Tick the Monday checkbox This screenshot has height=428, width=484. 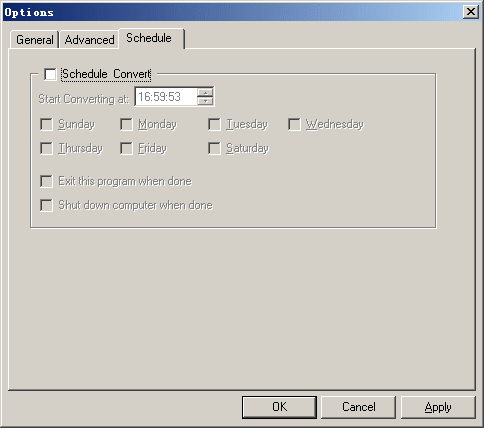[126, 124]
